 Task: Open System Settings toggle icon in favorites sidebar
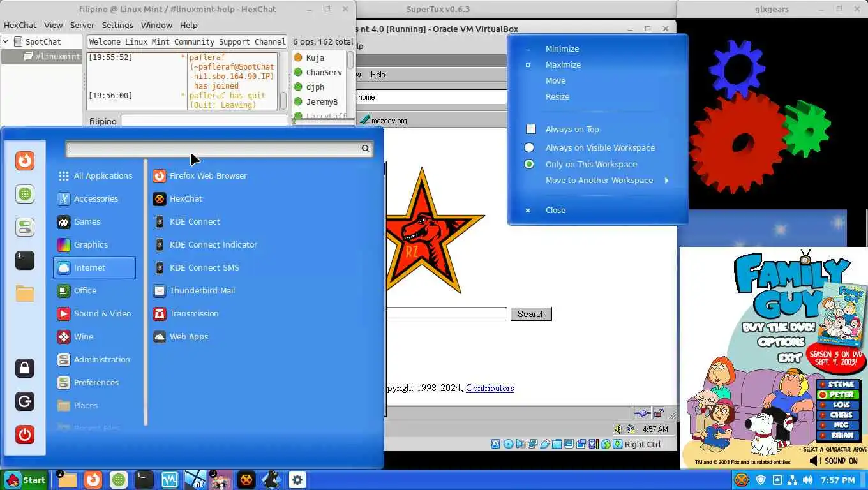25,226
